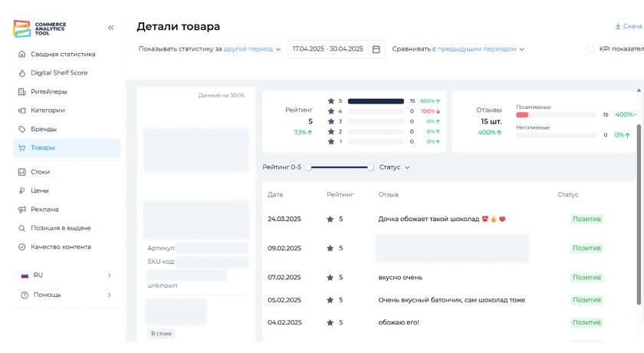
Task: Open Сводная статистика menu item
Action: [67, 54]
